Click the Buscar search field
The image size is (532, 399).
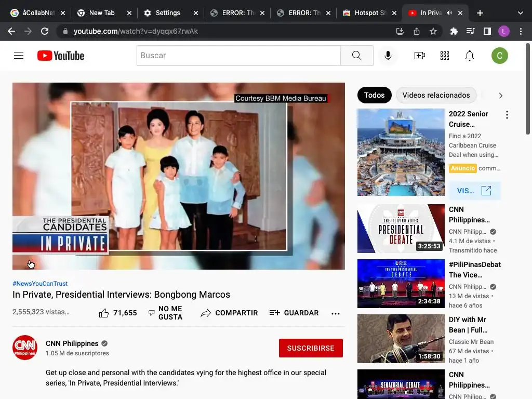[238, 56]
